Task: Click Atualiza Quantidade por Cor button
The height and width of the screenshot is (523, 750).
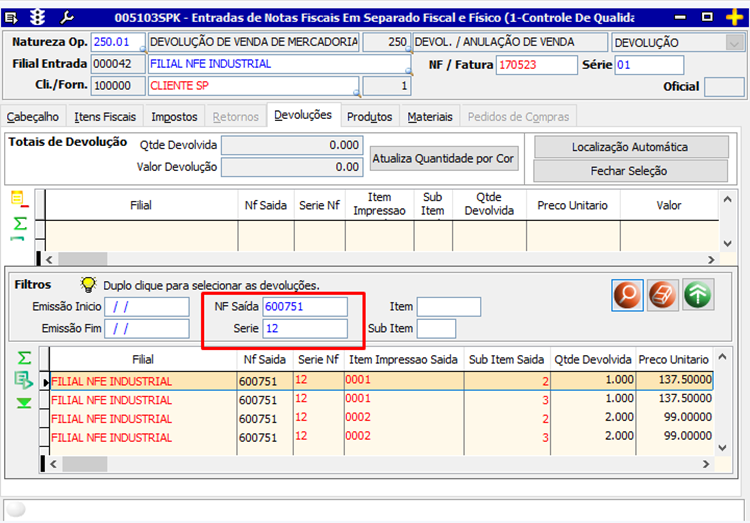Action: tap(443, 158)
